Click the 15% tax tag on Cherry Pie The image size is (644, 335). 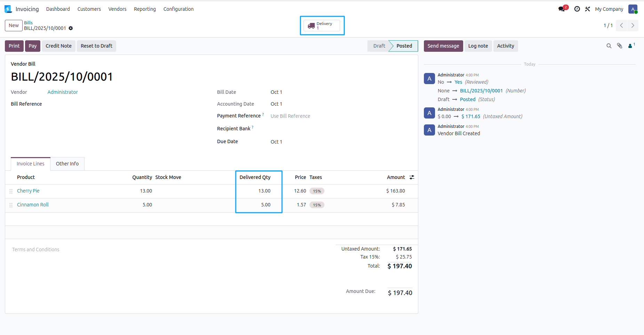tap(317, 191)
